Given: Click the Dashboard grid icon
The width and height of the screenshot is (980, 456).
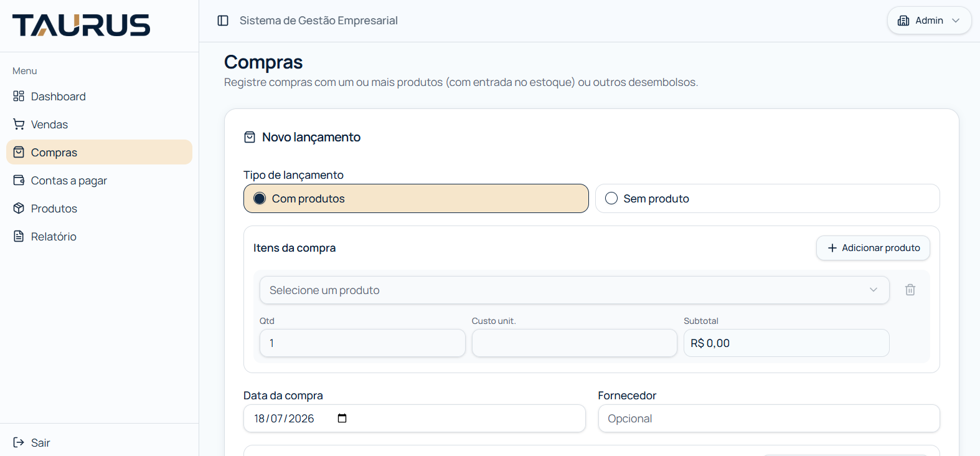Looking at the screenshot, I should [19, 96].
